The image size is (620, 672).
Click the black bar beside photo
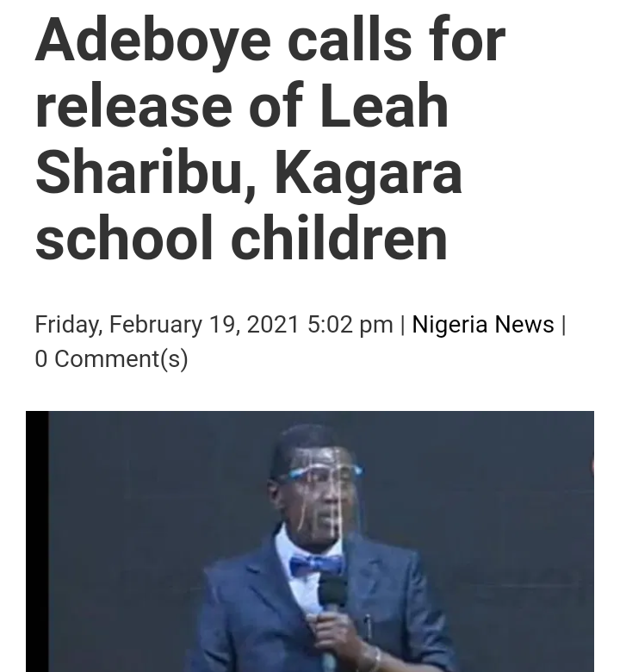[x=37, y=541]
